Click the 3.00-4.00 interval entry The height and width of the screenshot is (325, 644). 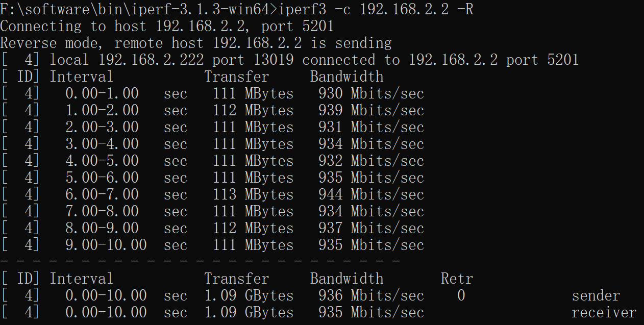click(102, 144)
